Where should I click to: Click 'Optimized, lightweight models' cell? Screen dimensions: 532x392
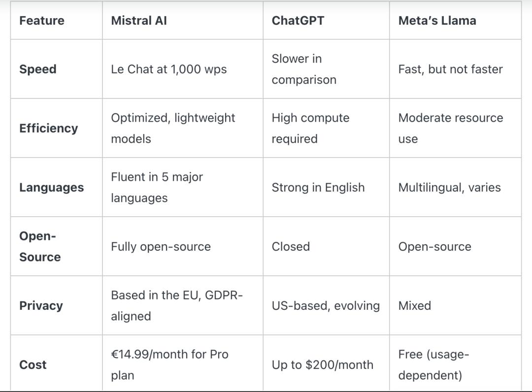click(173, 128)
